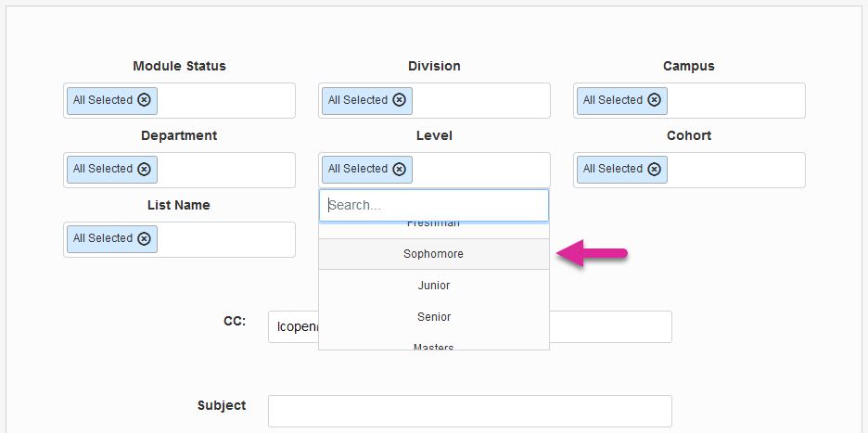Focus the CC email field
Viewport: 868px width, 433px height.
[x=610, y=326]
